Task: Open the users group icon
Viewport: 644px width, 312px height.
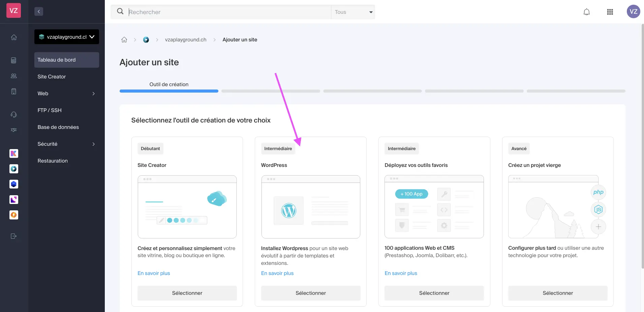Action: click(x=14, y=76)
